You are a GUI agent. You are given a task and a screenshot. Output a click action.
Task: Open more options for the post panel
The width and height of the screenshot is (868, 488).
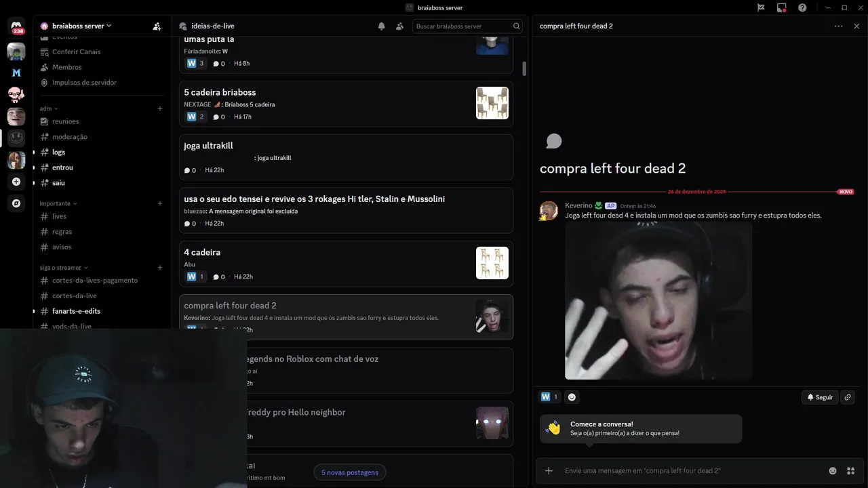pos(839,26)
